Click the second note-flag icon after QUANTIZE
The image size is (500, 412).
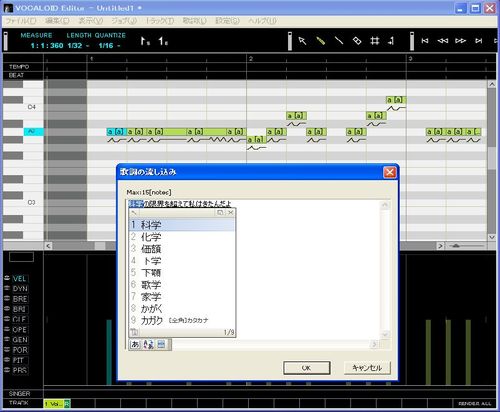point(163,41)
